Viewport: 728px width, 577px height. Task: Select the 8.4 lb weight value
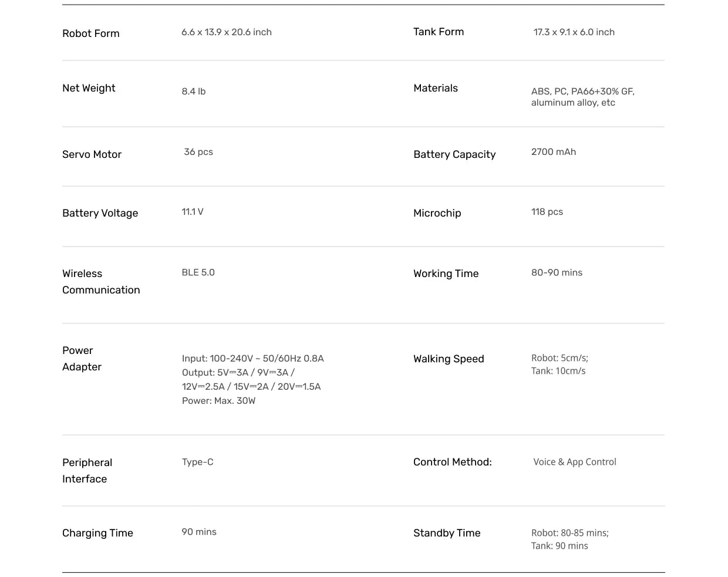(194, 92)
